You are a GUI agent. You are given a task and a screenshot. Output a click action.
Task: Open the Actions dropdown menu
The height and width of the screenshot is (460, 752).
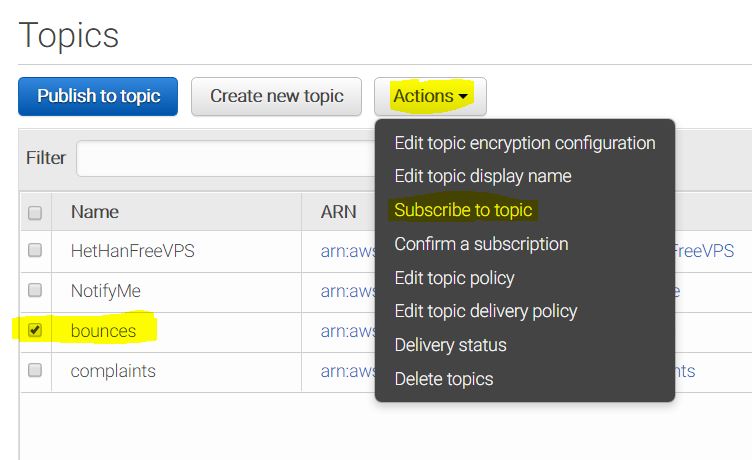click(x=430, y=96)
